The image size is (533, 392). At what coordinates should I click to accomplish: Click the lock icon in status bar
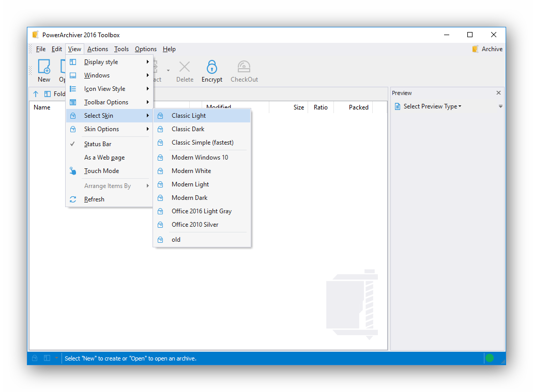[x=35, y=358]
